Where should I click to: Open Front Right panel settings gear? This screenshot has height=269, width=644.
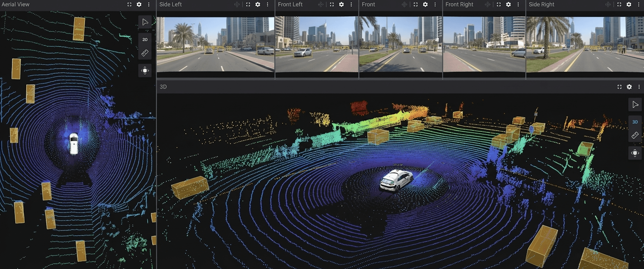(508, 4)
